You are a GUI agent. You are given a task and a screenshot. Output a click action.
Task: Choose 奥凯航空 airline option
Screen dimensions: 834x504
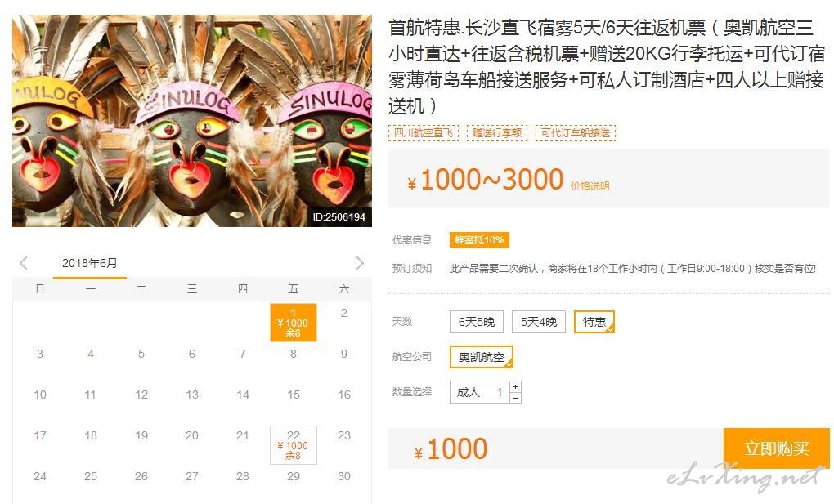482,357
